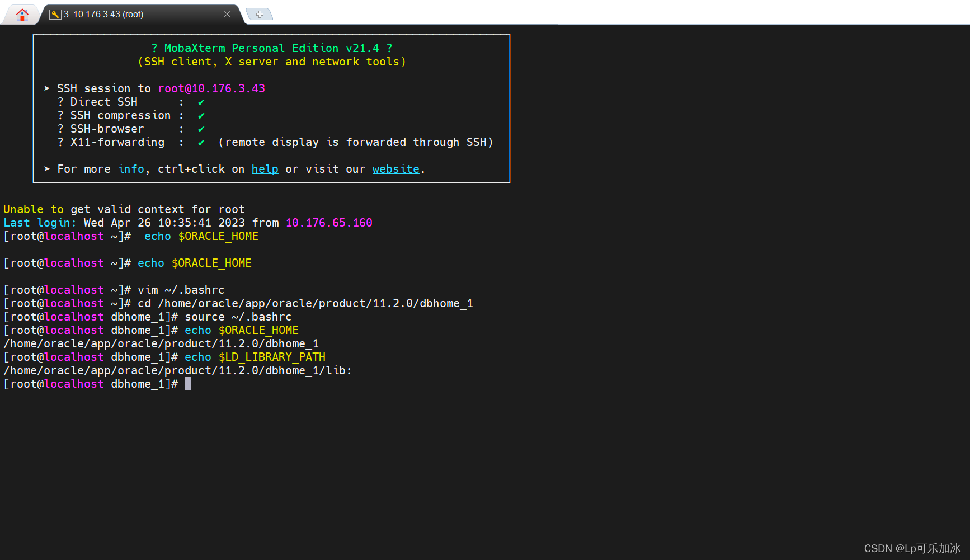Click the highlighted info text in the banner
970x560 pixels.
[131, 169]
